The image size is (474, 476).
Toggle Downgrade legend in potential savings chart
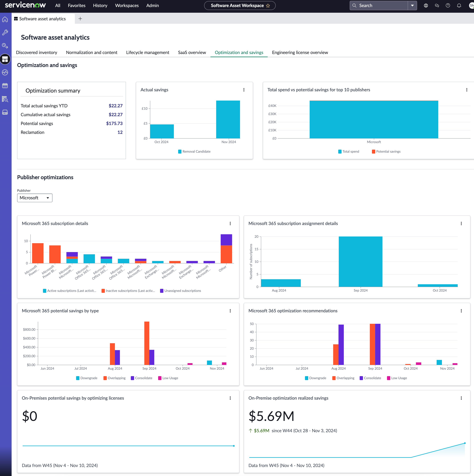(87, 378)
